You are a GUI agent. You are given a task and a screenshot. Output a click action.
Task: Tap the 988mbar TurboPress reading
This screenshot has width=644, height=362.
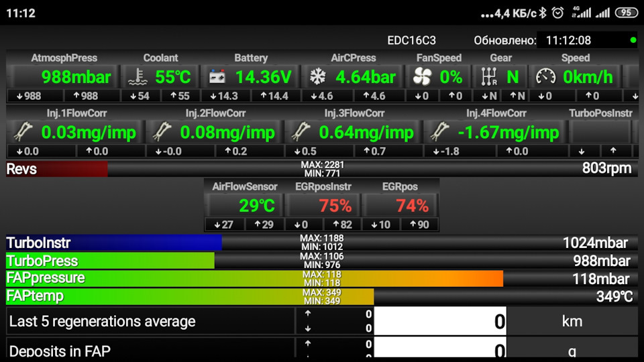(602, 261)
